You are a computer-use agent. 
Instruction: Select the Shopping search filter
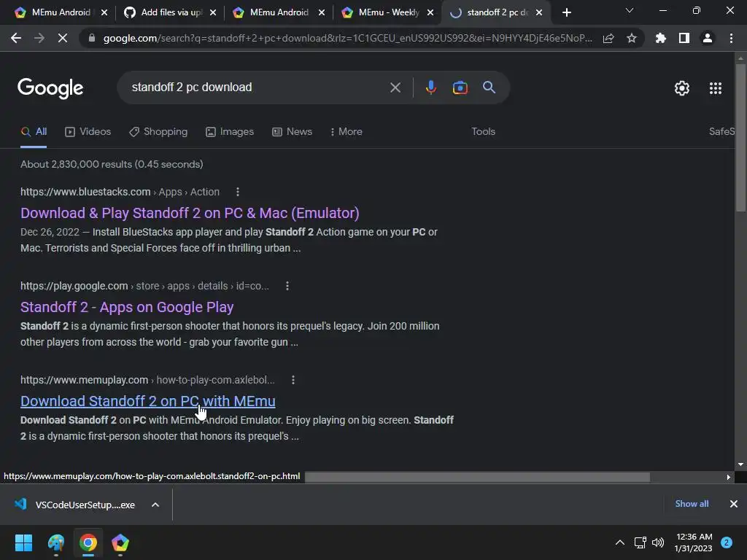click(158, 132)
